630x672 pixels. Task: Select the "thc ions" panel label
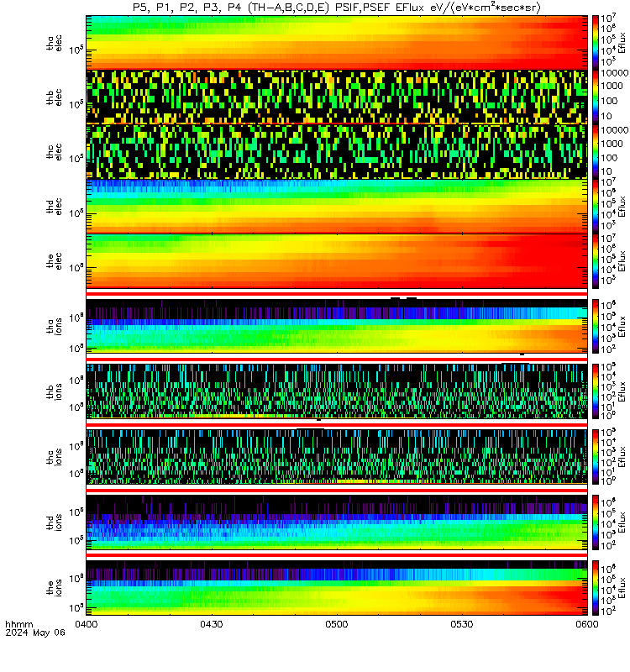coord(54,457)
